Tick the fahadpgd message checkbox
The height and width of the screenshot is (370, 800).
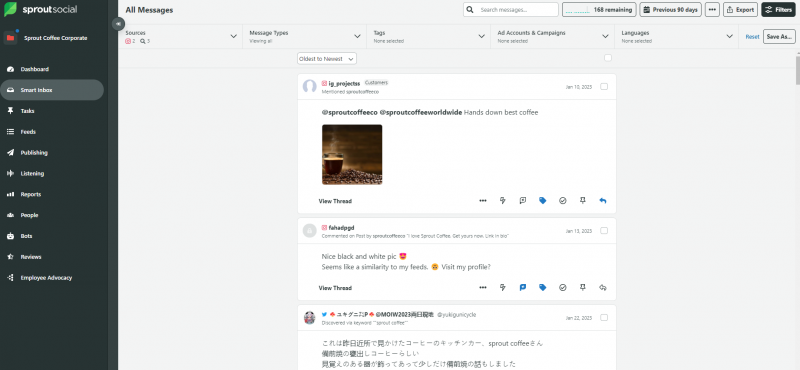tap(604, 231)
